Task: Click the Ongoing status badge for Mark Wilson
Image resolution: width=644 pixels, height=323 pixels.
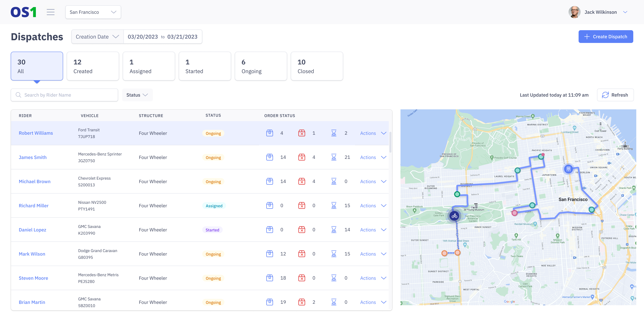Action: click(x=213, y=254)
